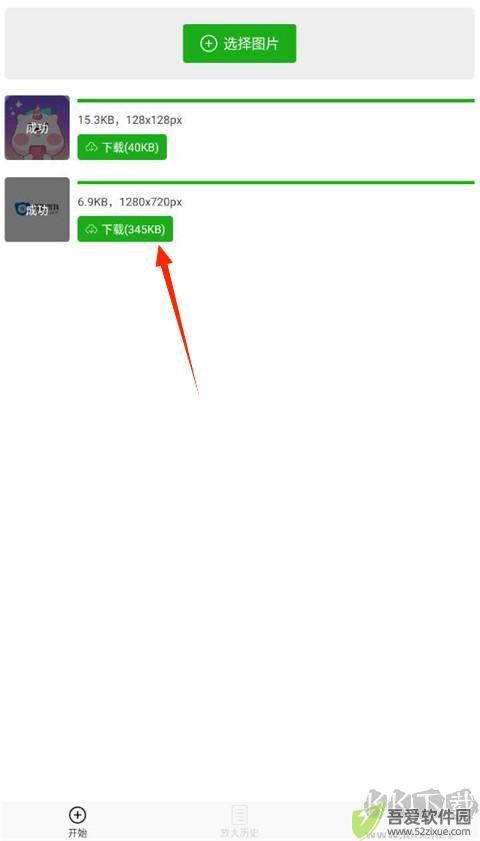Open the gray 1280x720 image thumbnail
The width and height of the screenshot is (480, 841).
pyautogui.click(x=37, y=210)
